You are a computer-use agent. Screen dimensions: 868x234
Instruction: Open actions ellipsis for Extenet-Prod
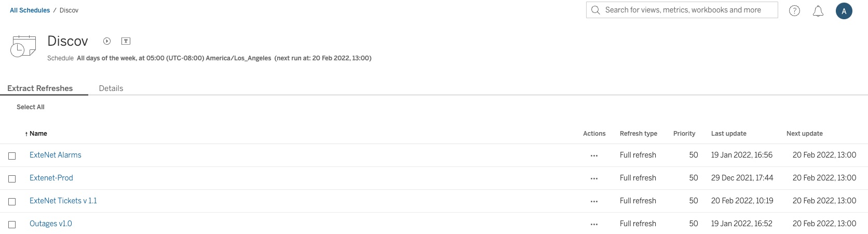pyautogui.click(x=594, y=178)
